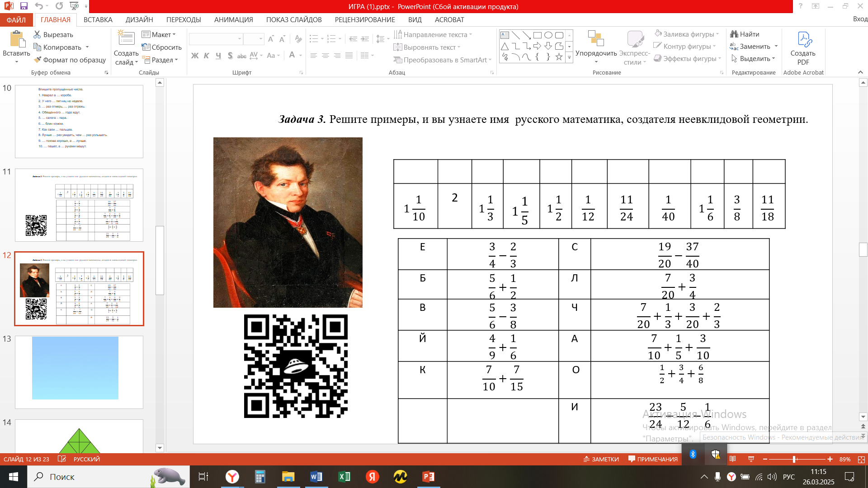Clear all formatting eraser icon
This screenshot has width=868, height=488.
coord(298,39)
